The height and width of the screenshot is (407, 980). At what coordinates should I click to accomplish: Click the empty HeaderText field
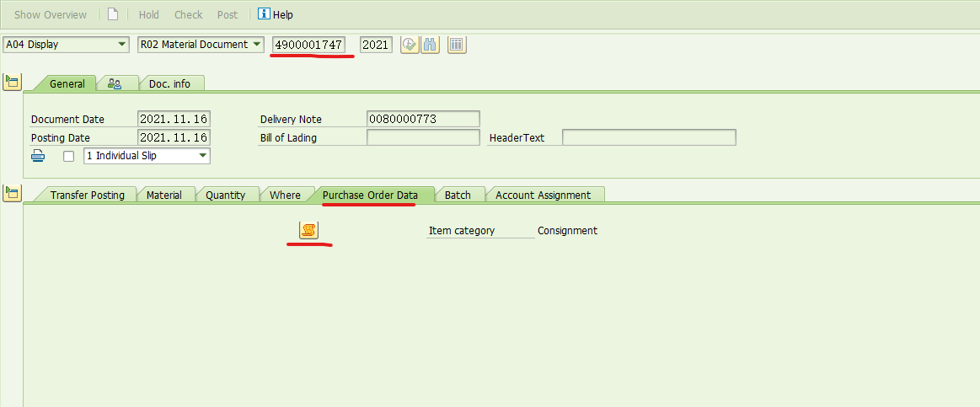(649, 137)
